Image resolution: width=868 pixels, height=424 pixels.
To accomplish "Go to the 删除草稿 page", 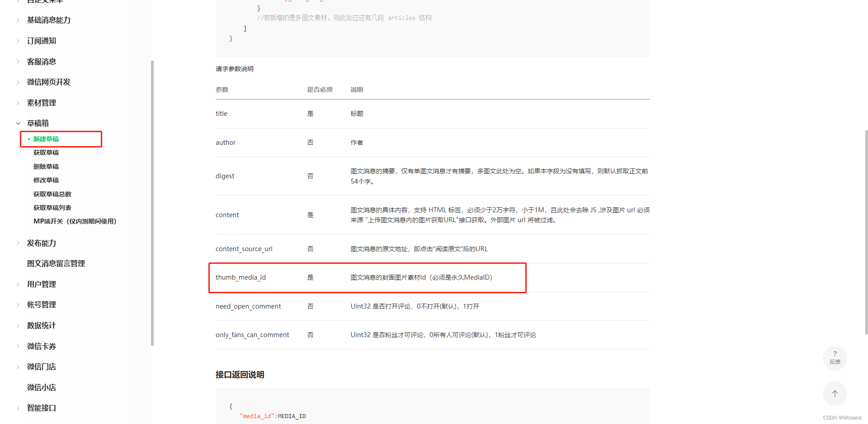I will coord(46,167).
